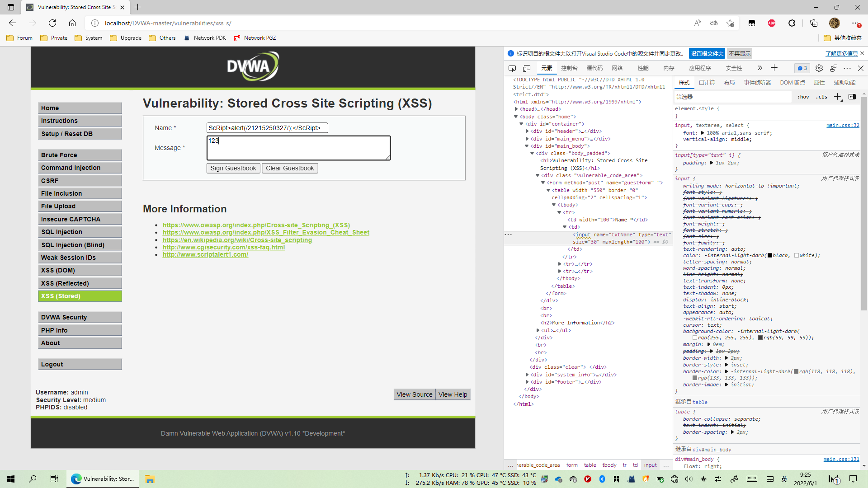View site information icon in address bar

pyautogui.click(x=95, y=23)
